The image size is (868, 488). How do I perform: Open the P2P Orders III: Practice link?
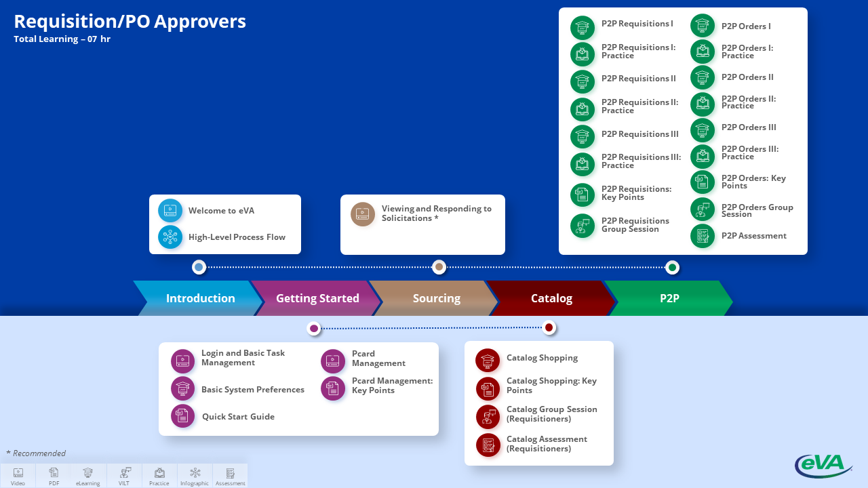point(750,152)
